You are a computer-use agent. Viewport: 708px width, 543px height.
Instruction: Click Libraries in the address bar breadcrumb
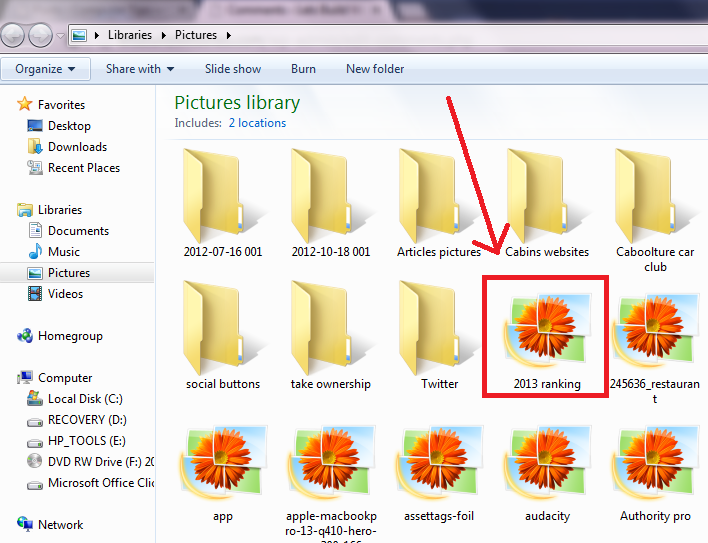coord(130,35)
